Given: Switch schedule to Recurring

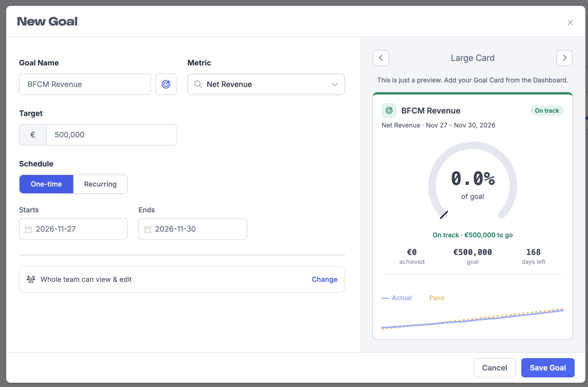Looking at the screenshot, I should 100,184.
